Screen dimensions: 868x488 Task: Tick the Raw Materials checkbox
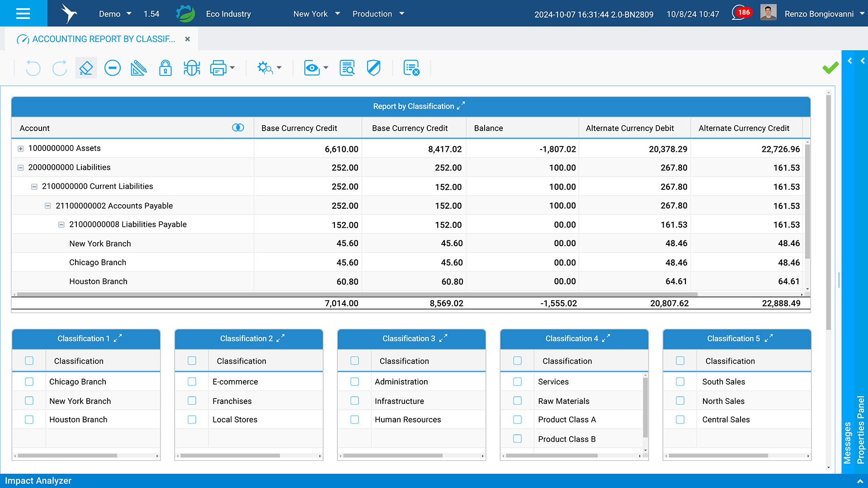518,401
